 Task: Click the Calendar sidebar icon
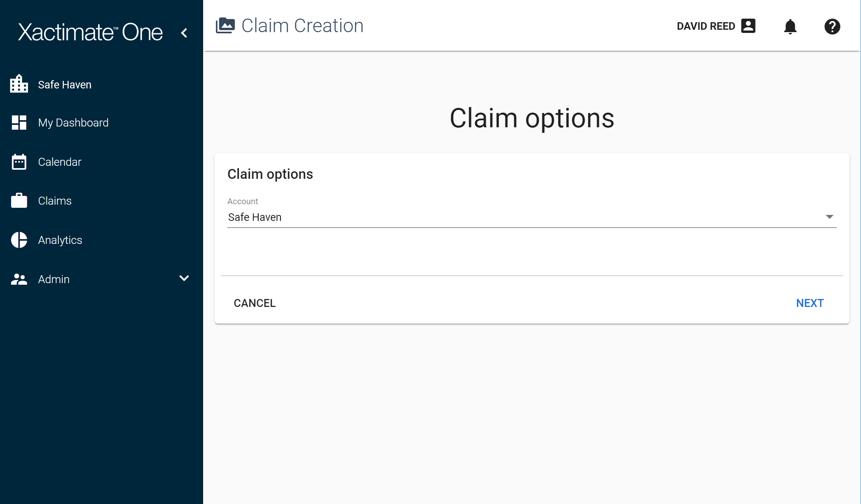(x=18, y=161)
